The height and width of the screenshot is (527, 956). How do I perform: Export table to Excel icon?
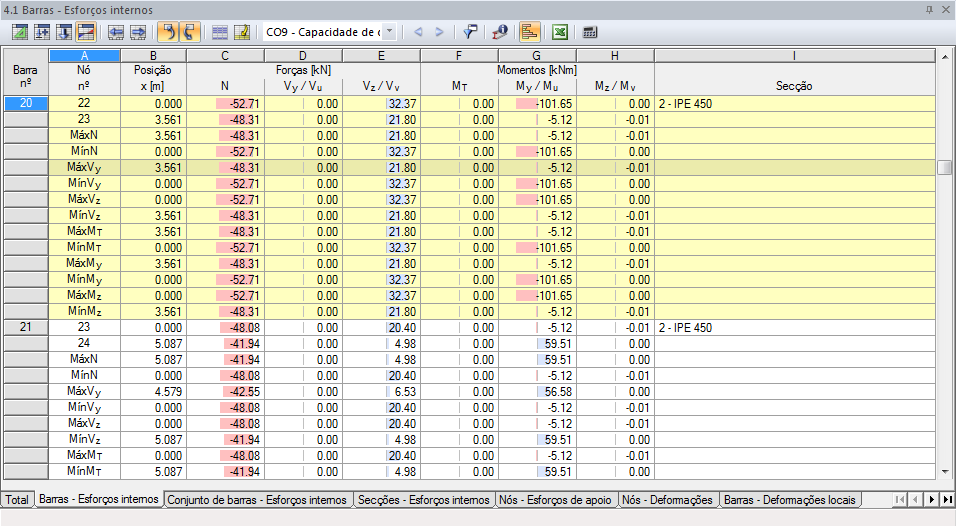[x=560, y=32]
